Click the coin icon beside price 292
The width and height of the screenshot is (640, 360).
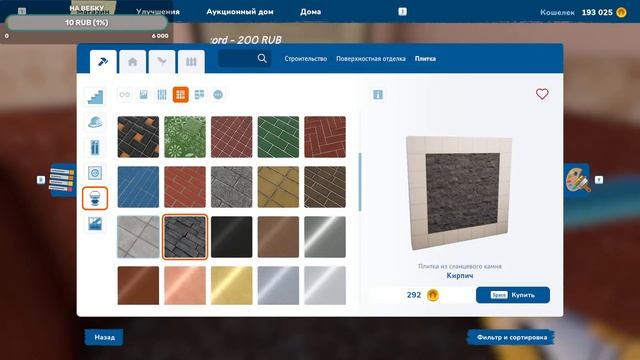(x=433, y=295)
